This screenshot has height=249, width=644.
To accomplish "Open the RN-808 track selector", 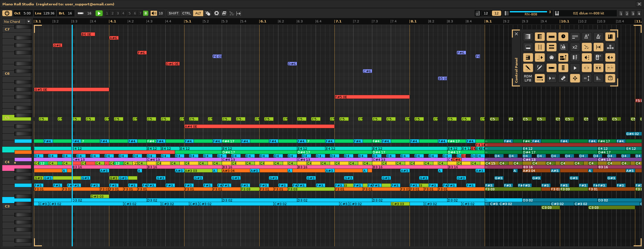I will [531, 13].
